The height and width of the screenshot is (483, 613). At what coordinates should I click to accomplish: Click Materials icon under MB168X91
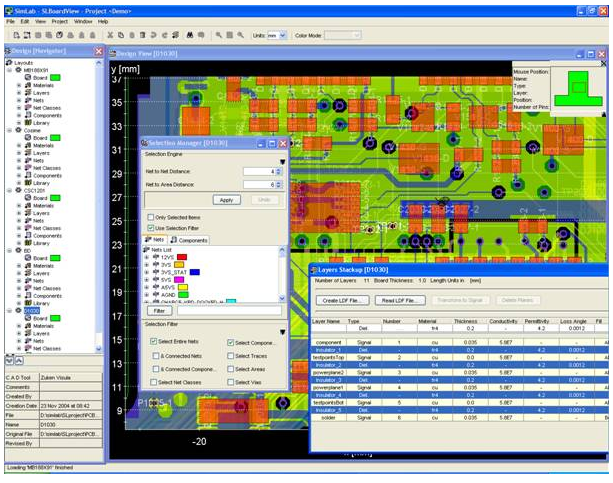click(28, 85)
